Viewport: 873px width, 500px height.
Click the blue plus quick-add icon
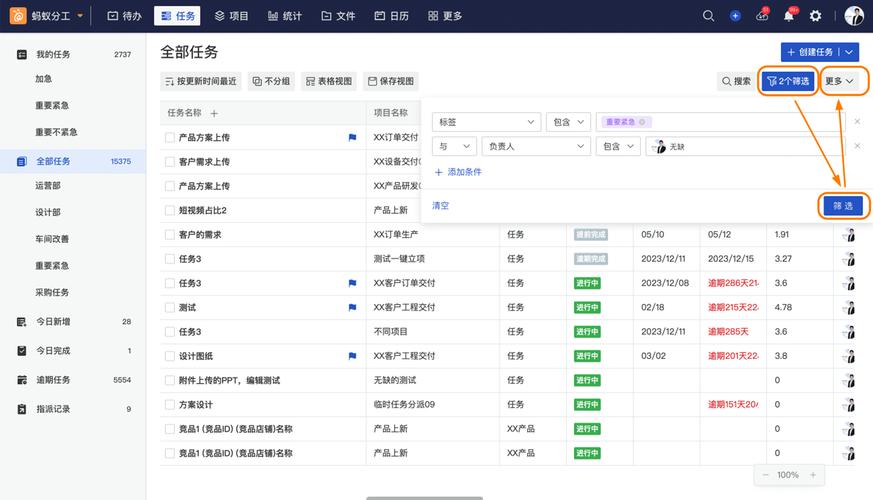coord(735,16)
